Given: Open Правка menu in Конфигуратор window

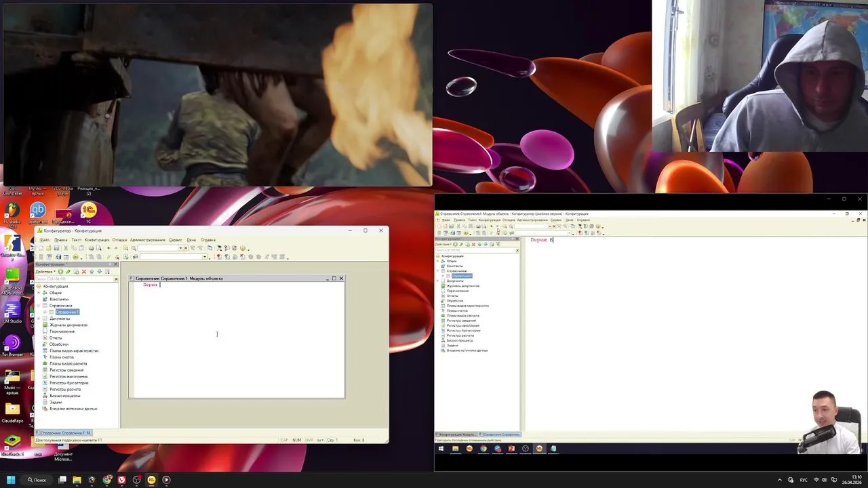Looking at the screenshot, I should tap(61, 240).
